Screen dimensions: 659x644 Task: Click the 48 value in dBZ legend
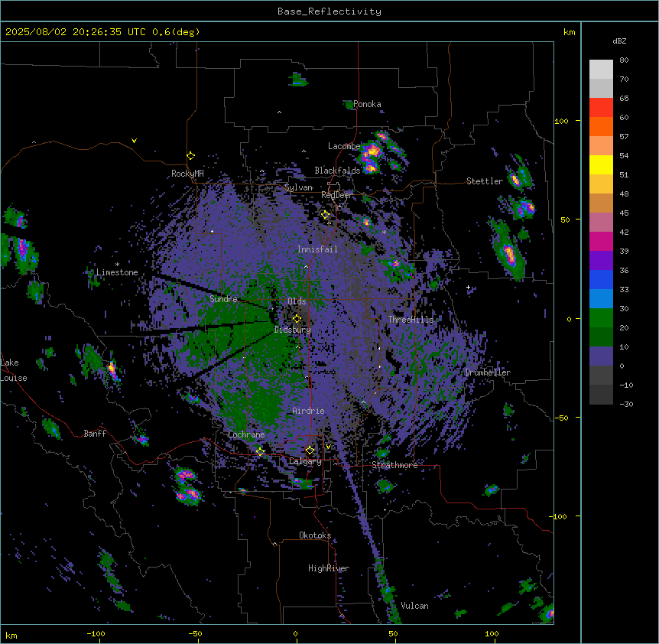[x=624, y=194]
